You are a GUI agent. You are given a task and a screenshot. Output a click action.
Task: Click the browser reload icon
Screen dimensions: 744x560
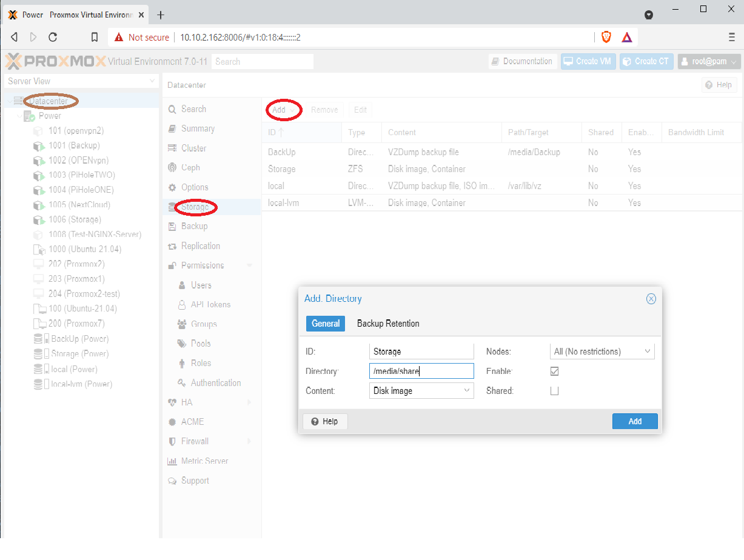[53, 37]
